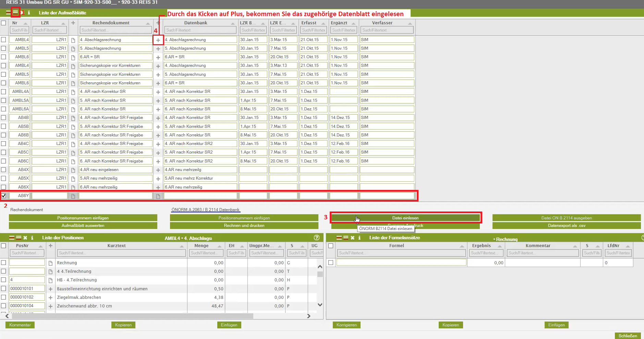644x339 pixels.
Task: Click Datei ON B 2114 ausgeben button
Action: pyautogui.click(x=567, y=218)
